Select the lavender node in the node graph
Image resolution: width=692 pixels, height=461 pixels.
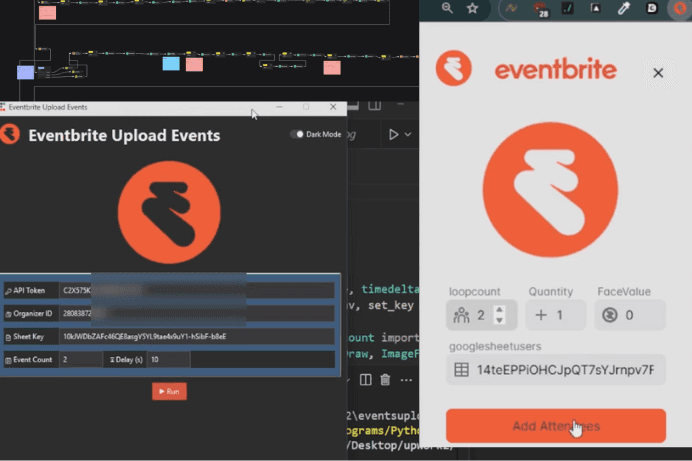26,72
